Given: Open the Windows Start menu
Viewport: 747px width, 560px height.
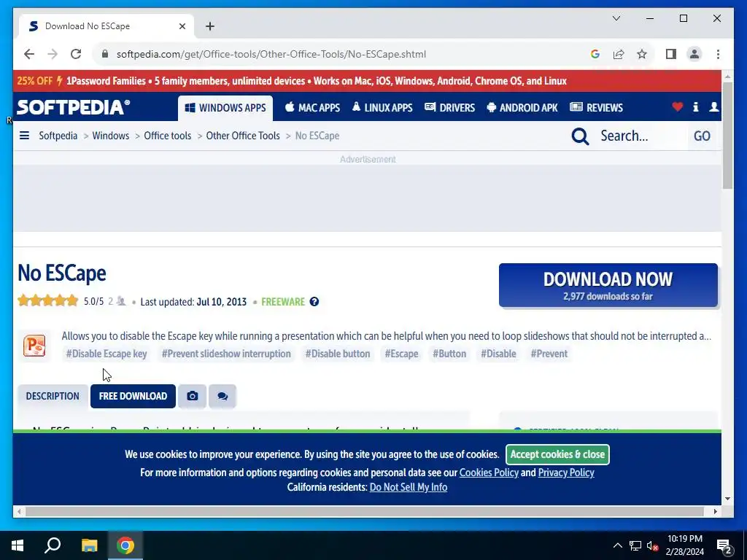Looking at the screenshot, I should 18,545.
